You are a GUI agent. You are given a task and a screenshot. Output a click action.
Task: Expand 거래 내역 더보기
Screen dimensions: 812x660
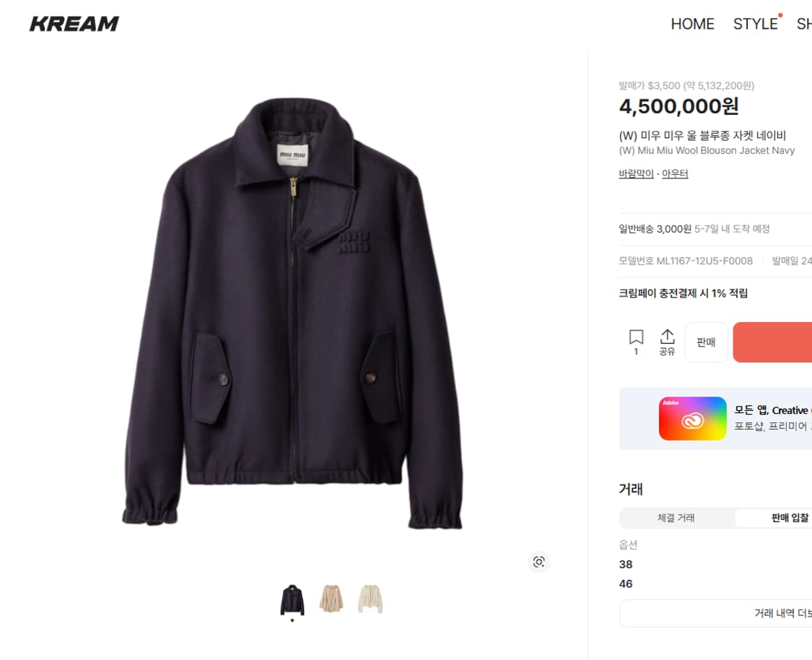tap(782, 613)
